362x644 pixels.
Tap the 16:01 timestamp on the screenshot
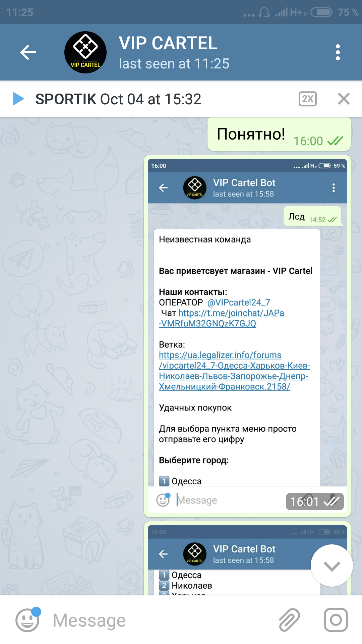pos(305,501)
